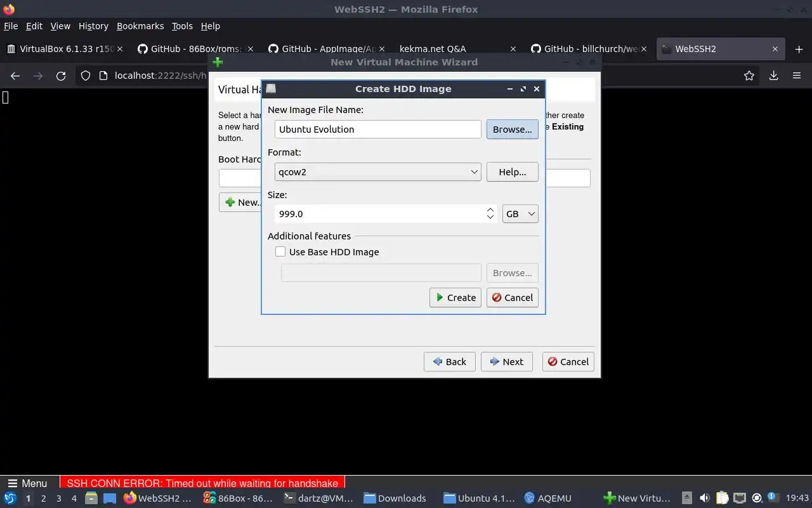Click the SSH CONN ERROR status message

203,483
